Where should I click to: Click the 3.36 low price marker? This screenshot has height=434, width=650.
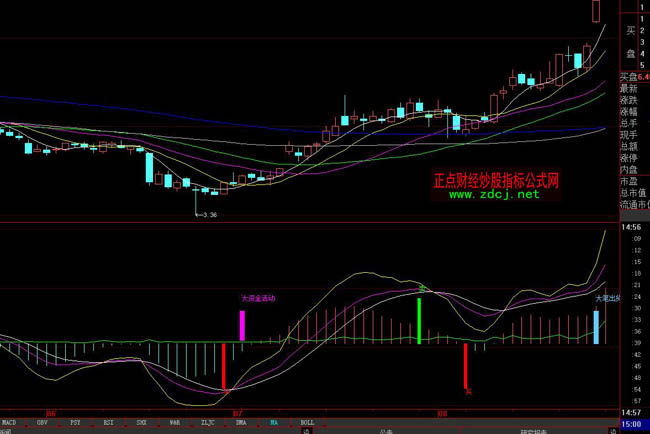pyautogui.click(x=208, y=215)
